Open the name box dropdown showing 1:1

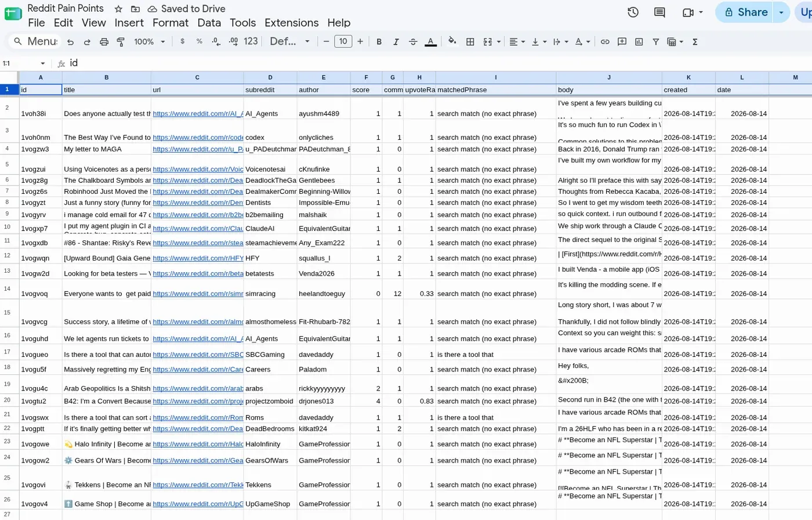42,63
